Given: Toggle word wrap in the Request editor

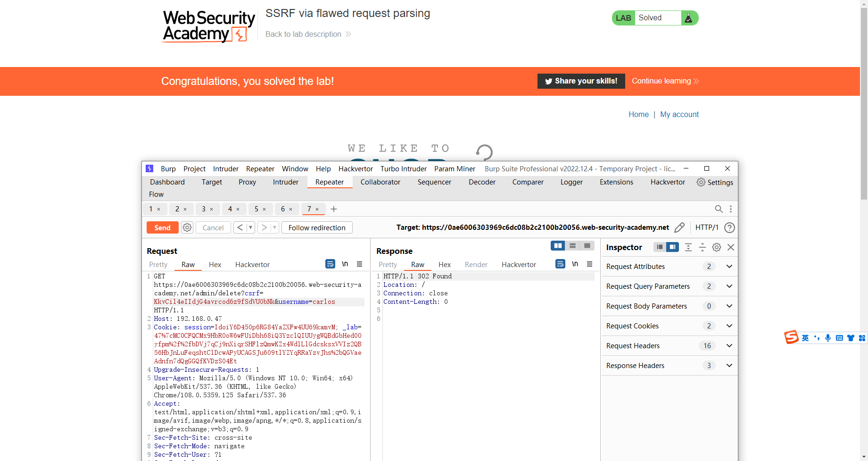Looking at the screenshot, I should tap(330, 264).
